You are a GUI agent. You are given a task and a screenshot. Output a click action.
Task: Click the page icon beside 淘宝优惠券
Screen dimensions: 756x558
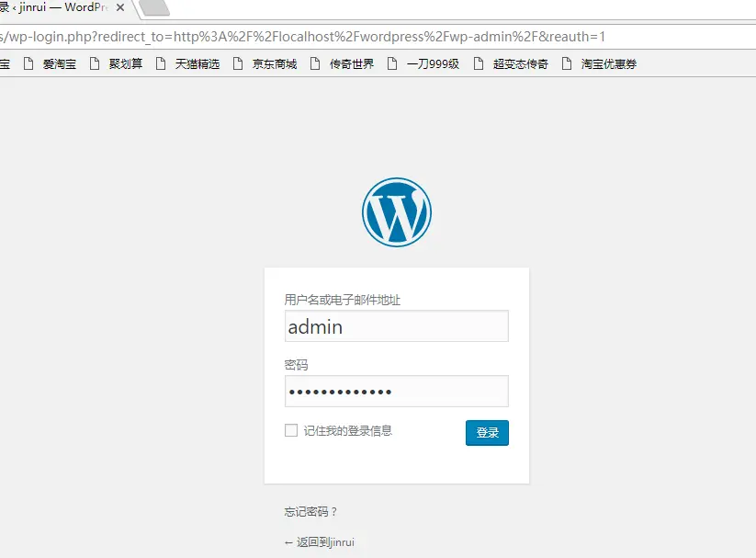click(567, 63)
